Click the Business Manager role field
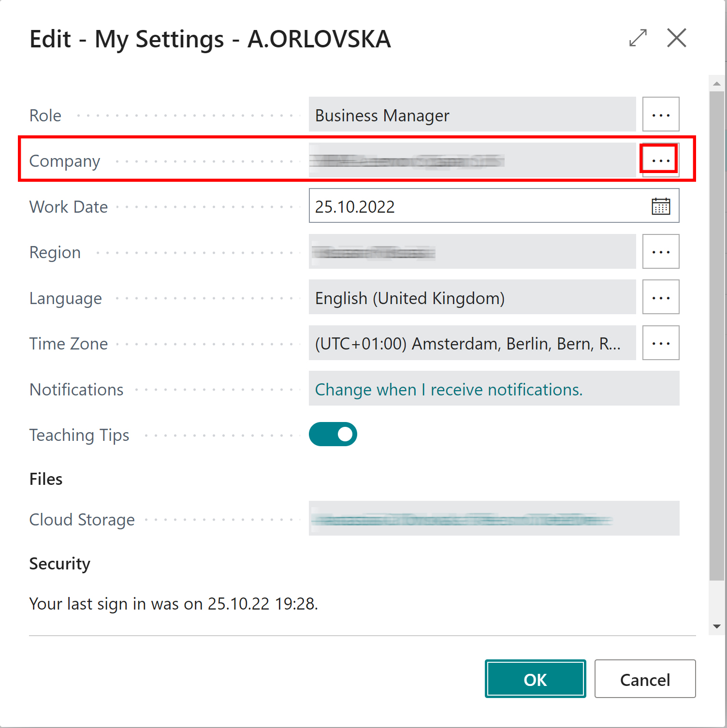This screenshot has width=727, height=728. 472,114
